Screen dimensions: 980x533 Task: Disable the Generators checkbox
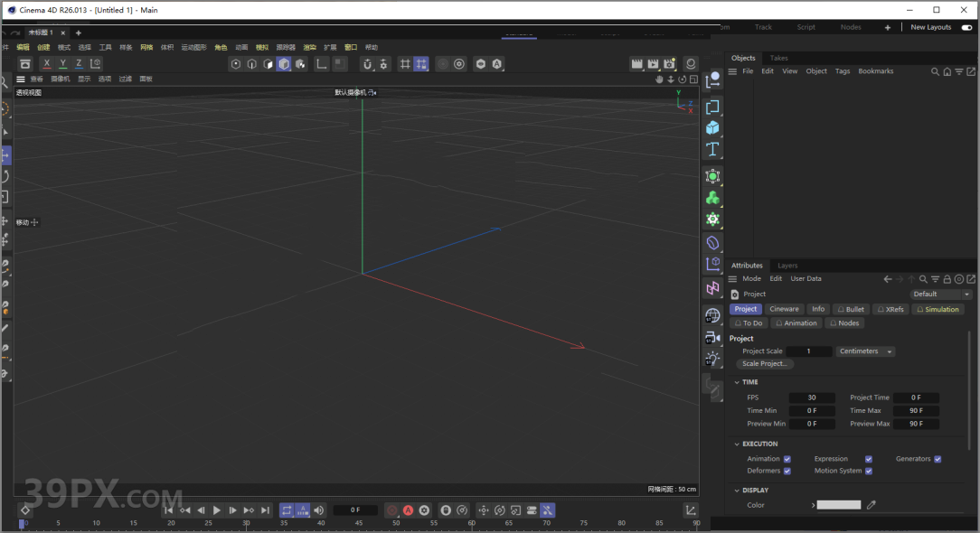click(938, 459)
